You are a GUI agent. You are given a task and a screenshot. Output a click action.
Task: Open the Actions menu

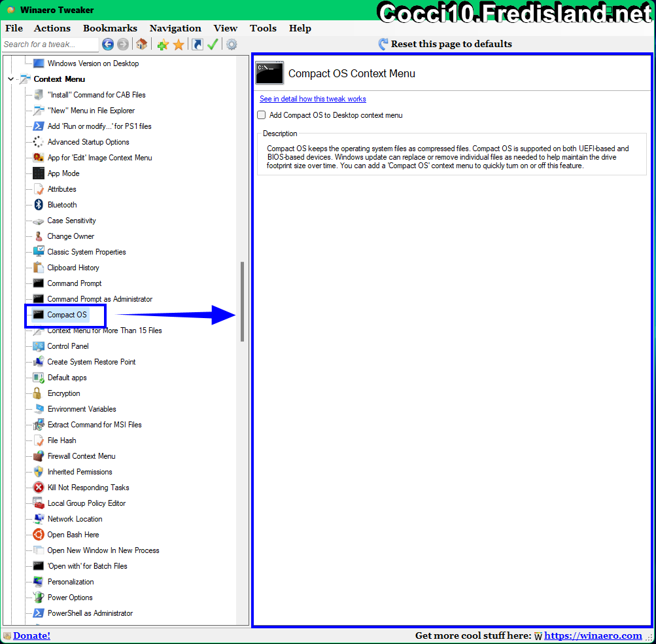[52, 28]
